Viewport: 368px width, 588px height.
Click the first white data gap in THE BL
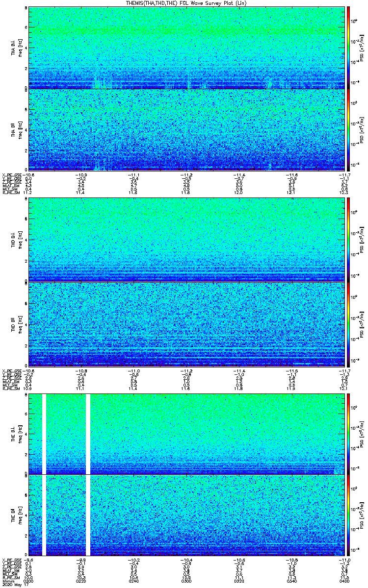pos(44,434)
